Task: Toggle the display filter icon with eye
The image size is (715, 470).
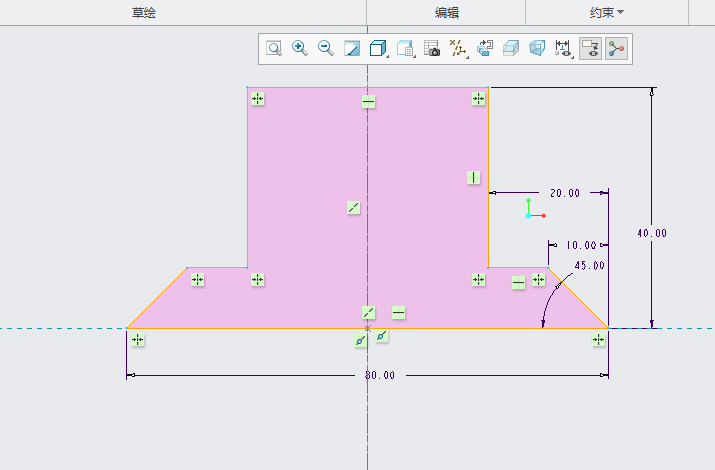Action: pyautogui.click(x=590, y=48)
